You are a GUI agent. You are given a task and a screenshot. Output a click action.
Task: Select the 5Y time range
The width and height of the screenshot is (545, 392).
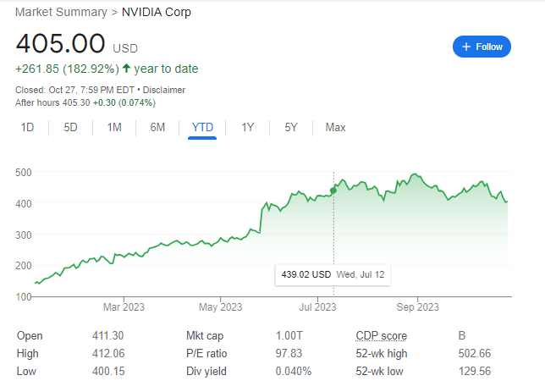pos(291,128)
